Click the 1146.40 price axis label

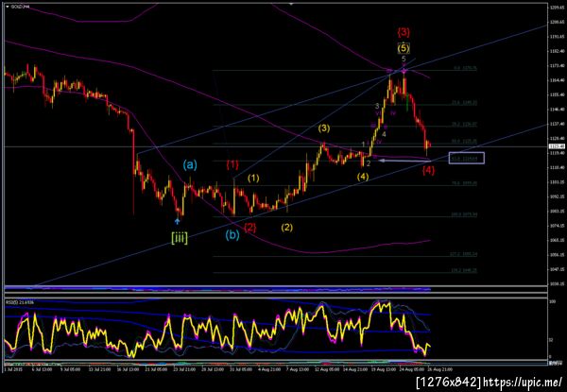557,110
